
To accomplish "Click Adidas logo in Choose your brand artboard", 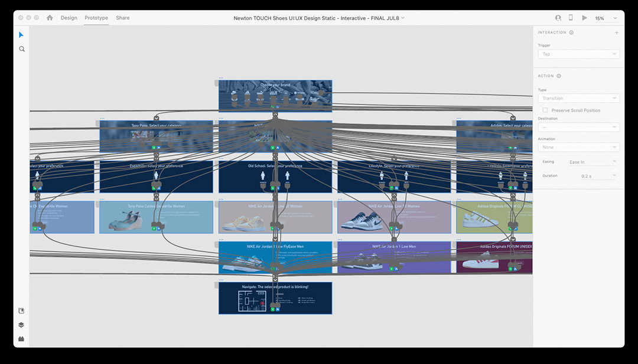I will (247, 93).
